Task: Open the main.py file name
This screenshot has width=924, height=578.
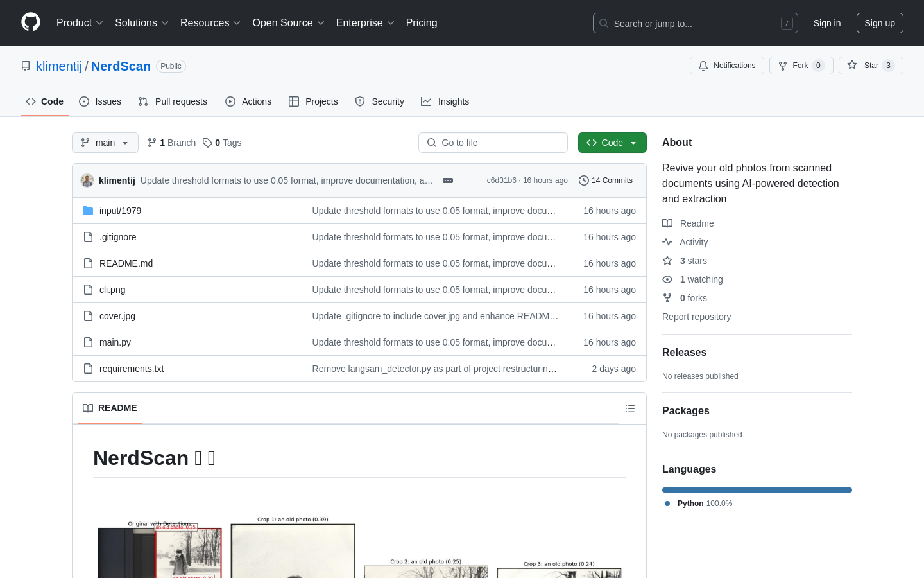Action: 115,342
